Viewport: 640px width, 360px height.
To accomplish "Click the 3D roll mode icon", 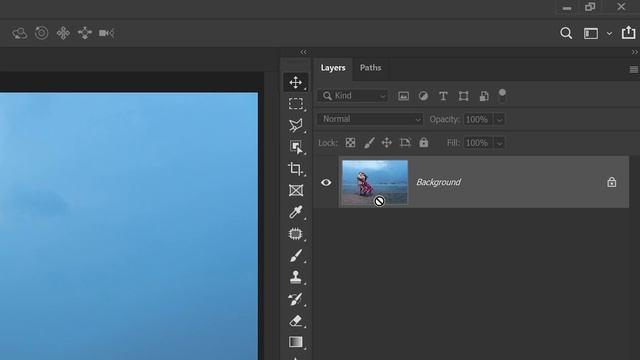I will pos(41,33).
